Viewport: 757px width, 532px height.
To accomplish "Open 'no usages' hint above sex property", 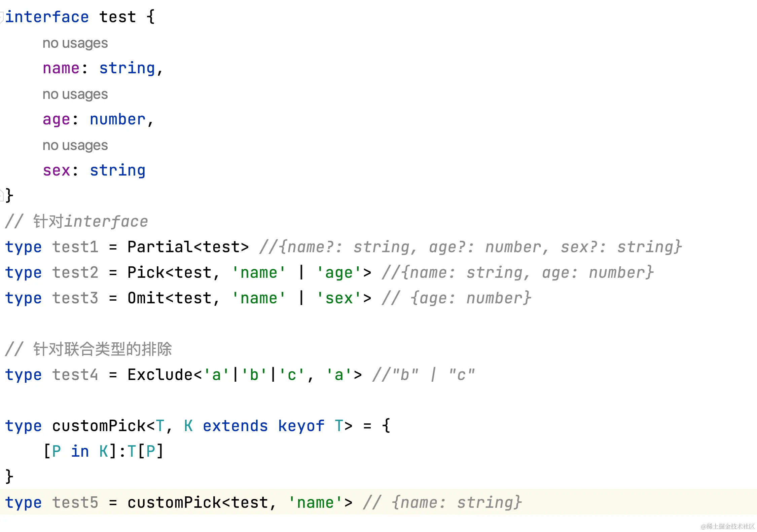I will click(x=75, y=145).
